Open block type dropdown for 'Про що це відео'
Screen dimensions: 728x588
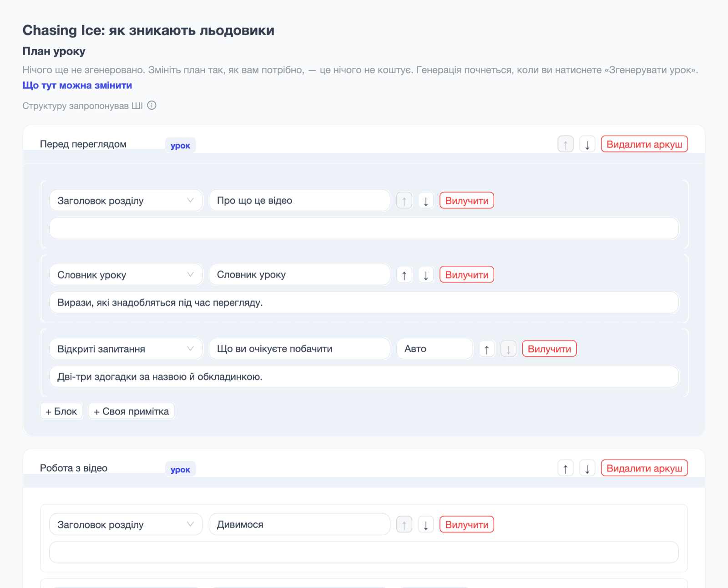coord(126,201)
